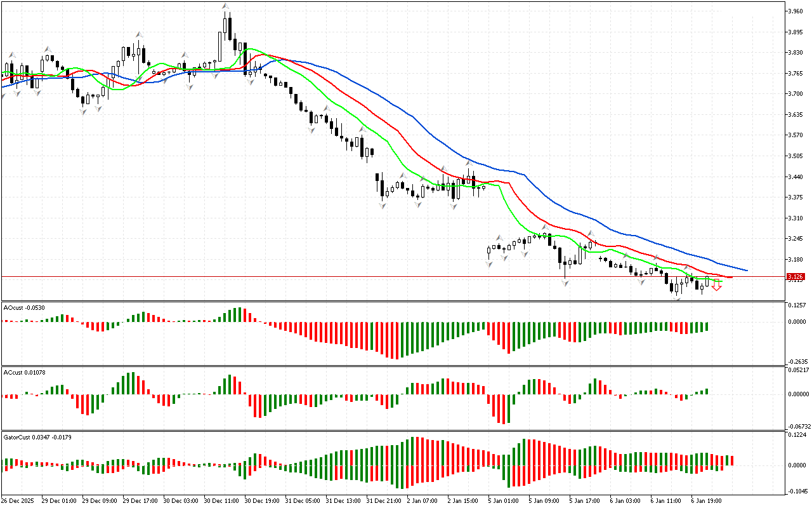Click the red down arrow sell signal

716,285
